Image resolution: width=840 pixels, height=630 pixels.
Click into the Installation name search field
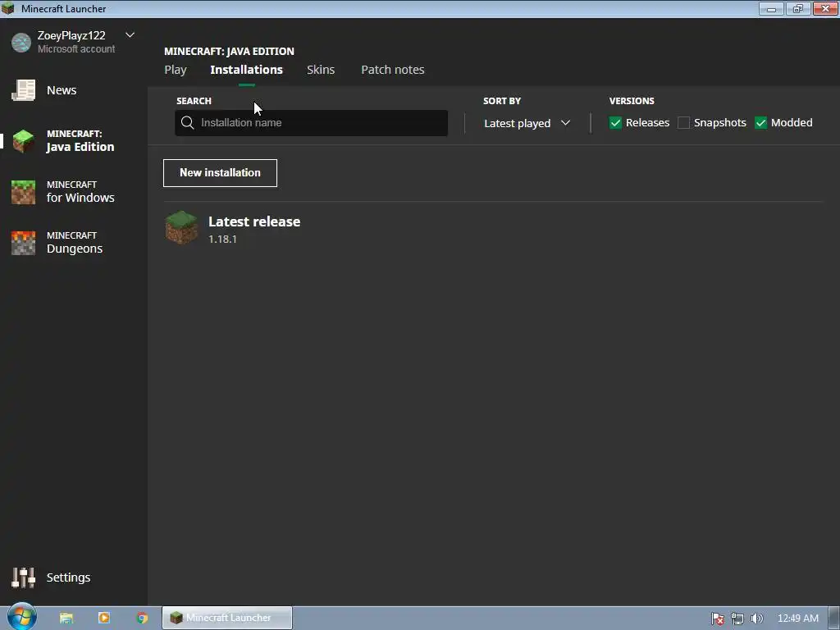(311, 123)
